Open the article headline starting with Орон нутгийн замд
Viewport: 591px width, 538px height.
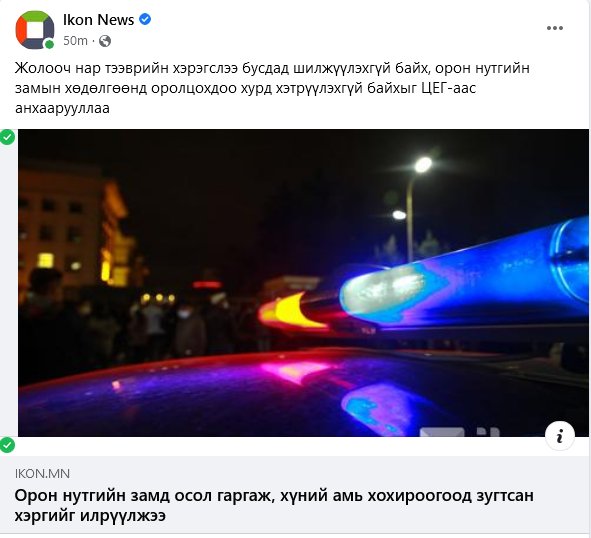click(x=274, y=505)
